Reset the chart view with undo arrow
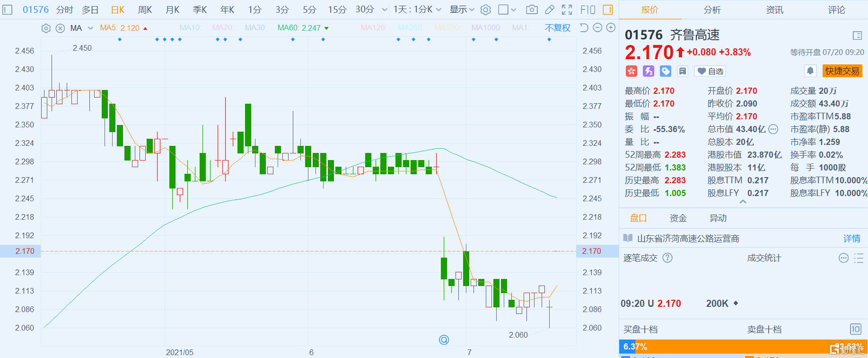This screenshot has height=358, width=868. coord(584,28)
